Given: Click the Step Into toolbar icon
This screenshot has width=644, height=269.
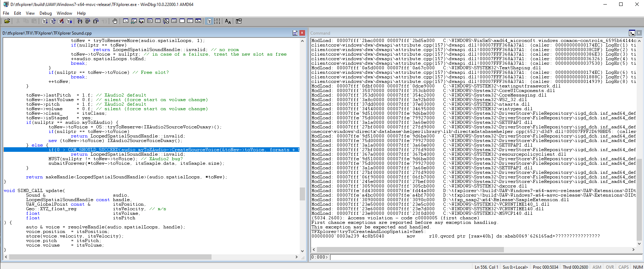Looking at the screenshot, I should click(80, 21).
